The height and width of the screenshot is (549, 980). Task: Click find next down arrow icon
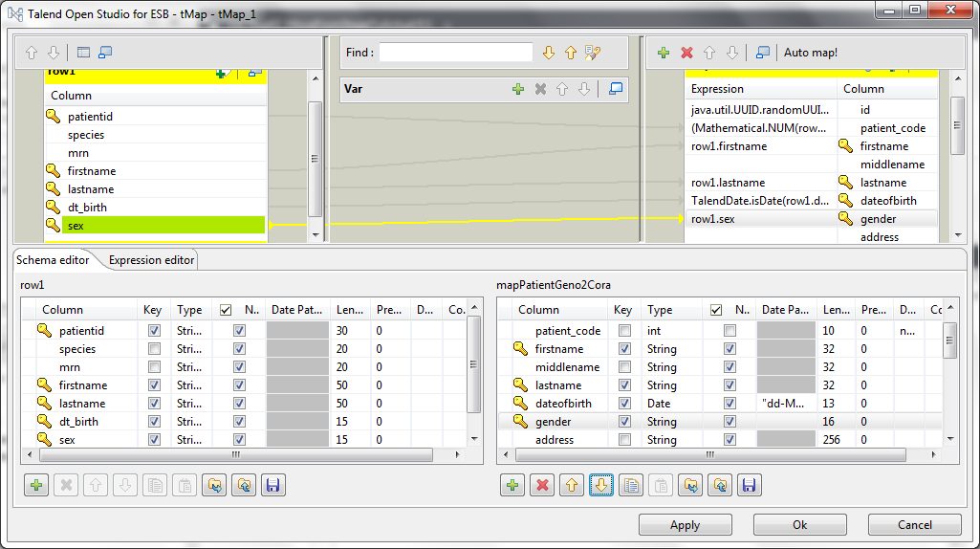tap(549, 53)
